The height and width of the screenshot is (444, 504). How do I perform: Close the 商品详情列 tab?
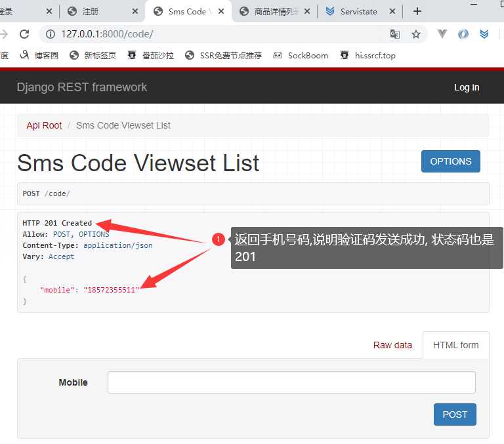pyautogui.click(x=307, y=11)
